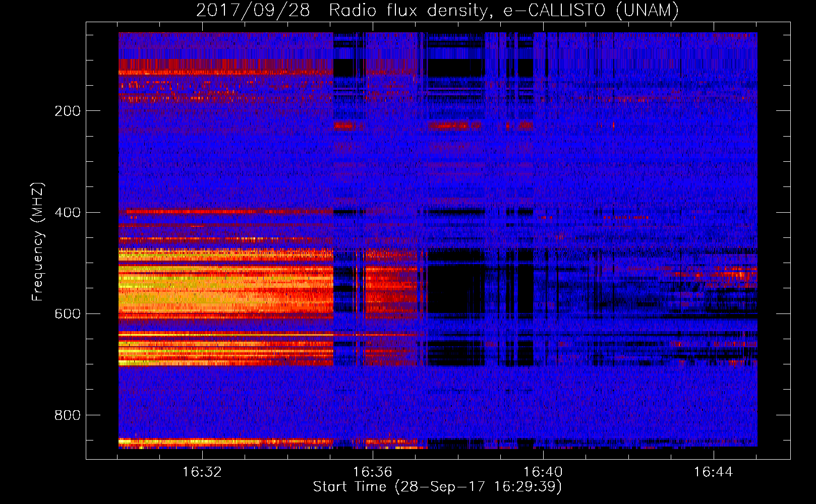816x504 pixels.
Task: Click the 'Frequency (MHZ)' axis label
Action: [38, 242]
